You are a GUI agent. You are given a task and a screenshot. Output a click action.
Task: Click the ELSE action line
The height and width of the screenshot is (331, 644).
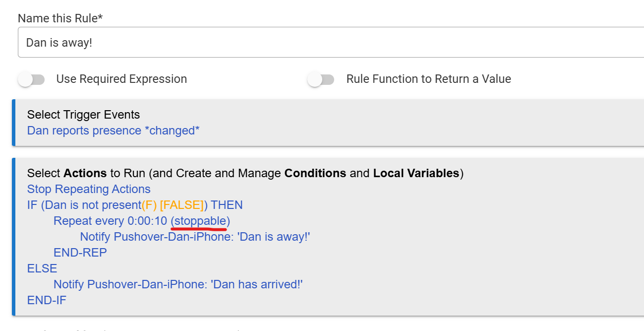(42, 268)
